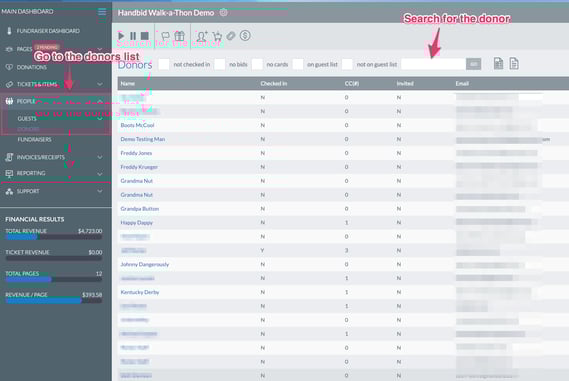Open Main Dashboard in the sidebar
This screenshot has height=381, width=569.
(28, 12)
